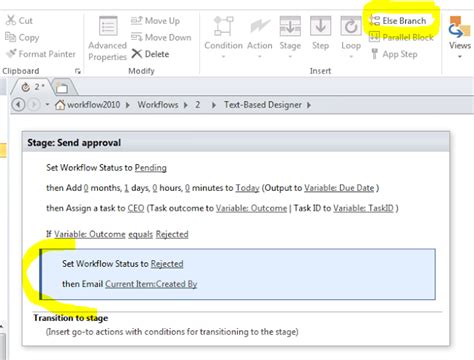
Task: Expand the Views dropdown arrow
Action: pos(460,56)
